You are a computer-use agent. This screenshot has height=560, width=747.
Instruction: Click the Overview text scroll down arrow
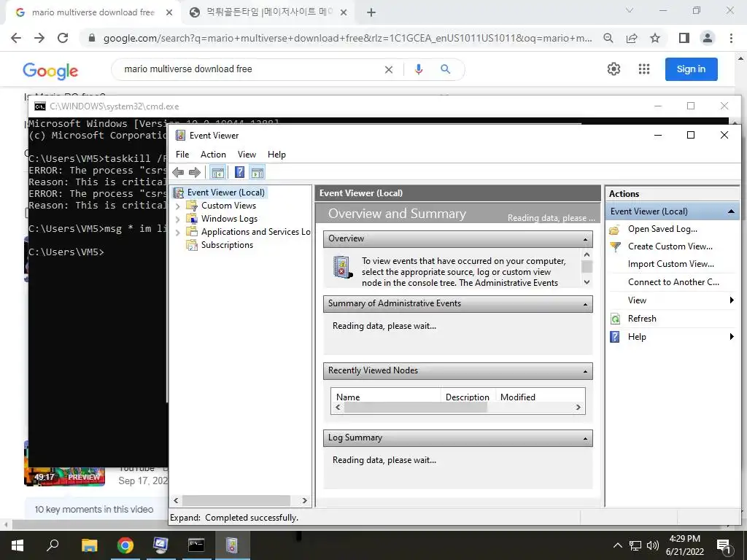(x=587, y=282)
